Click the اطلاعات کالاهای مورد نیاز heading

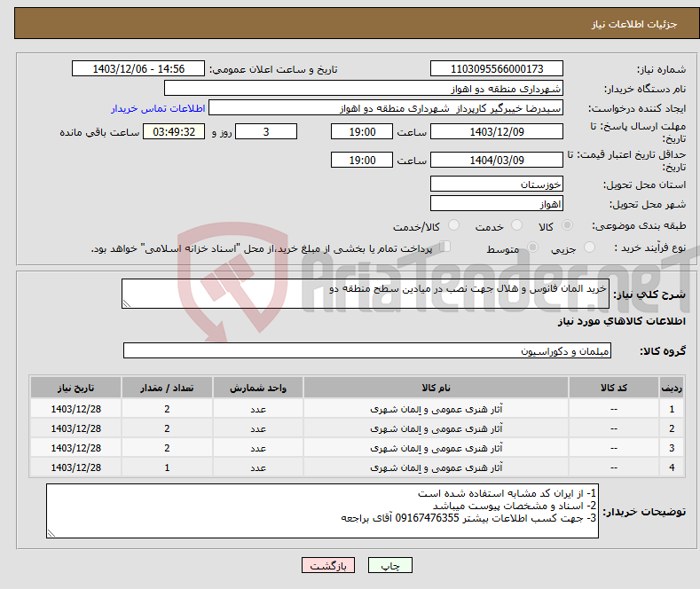[621, 321]
